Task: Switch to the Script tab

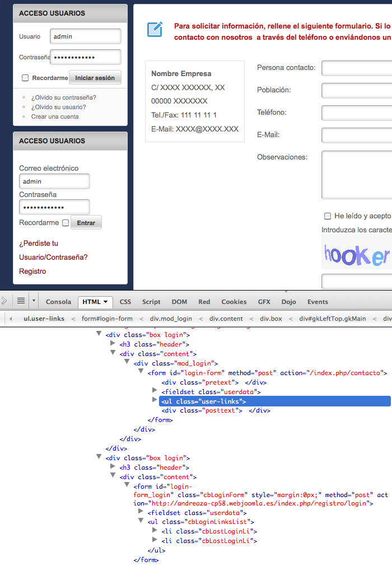Action: click(x=151, y=302)
